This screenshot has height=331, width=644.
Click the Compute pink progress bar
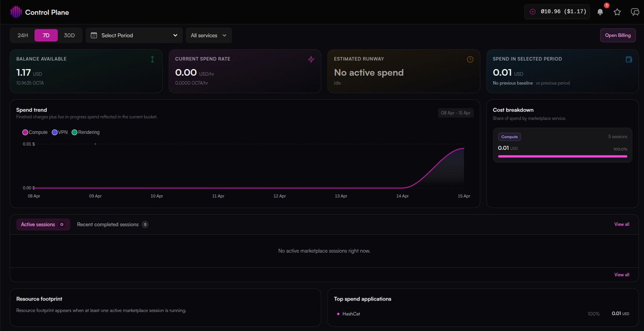click(562, 156)
